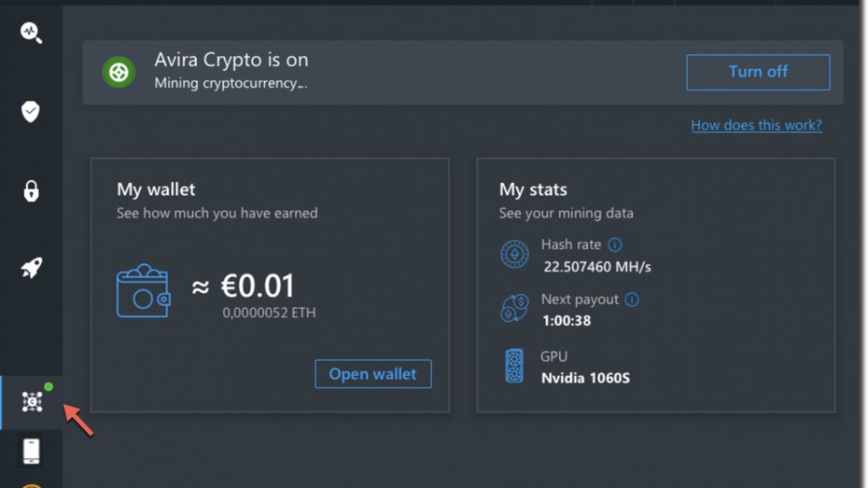Click 'See your mining data' subtitle

(567, 213)
